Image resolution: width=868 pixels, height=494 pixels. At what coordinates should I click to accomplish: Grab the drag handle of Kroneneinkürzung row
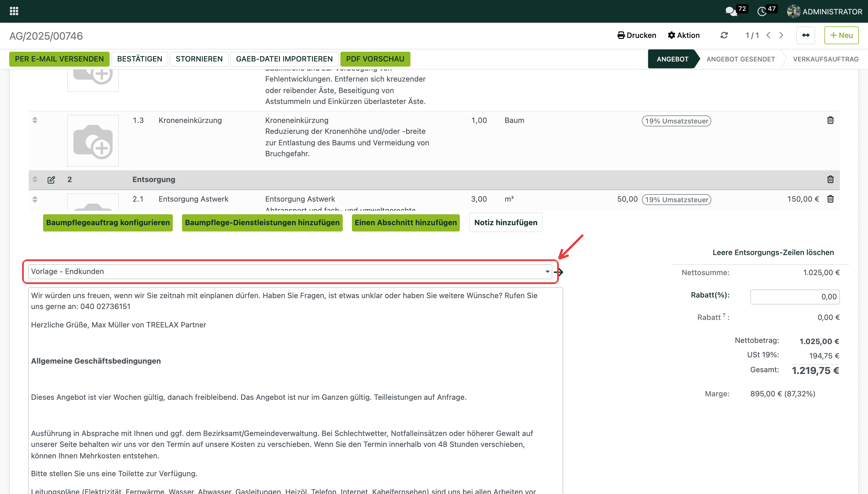click(35, 120)
